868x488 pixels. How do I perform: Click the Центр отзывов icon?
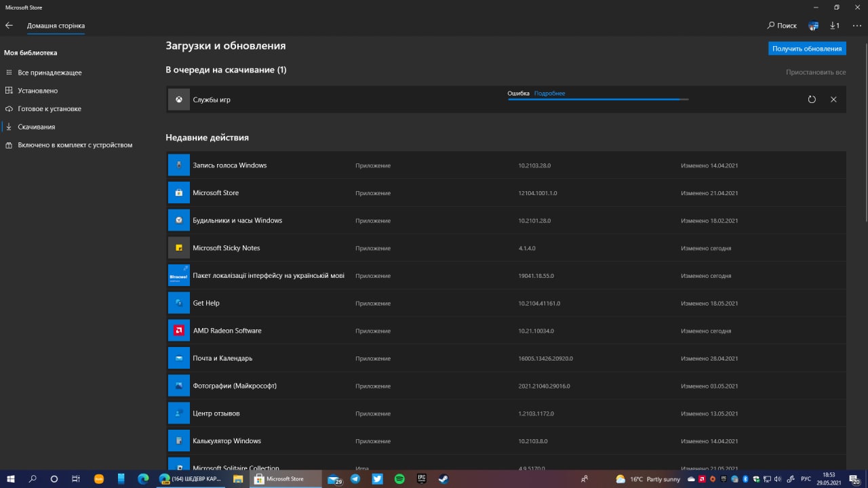click(178, 413)
